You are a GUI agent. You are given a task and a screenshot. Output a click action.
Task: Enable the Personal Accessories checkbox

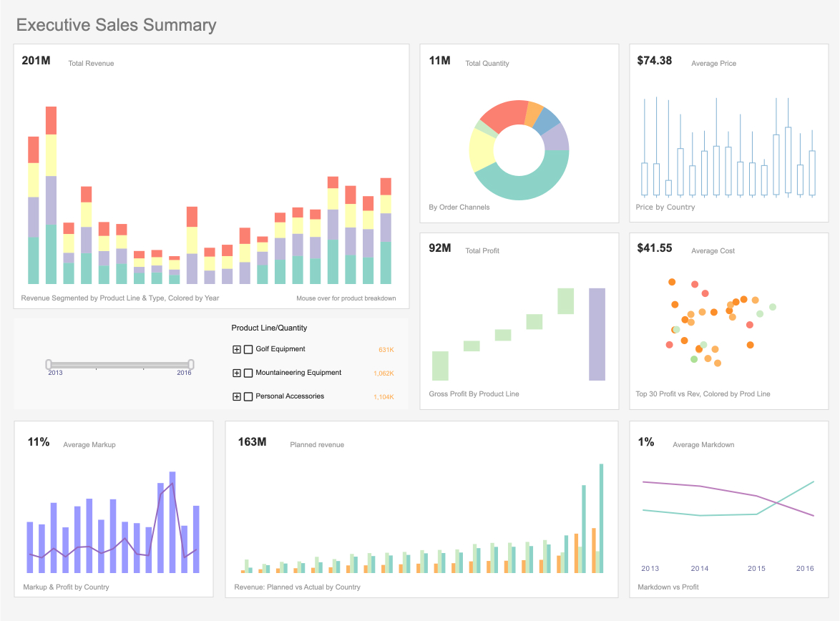248,396
